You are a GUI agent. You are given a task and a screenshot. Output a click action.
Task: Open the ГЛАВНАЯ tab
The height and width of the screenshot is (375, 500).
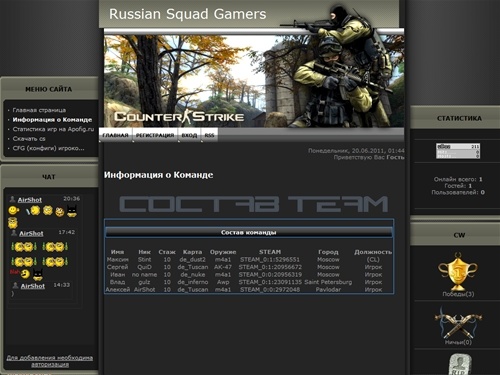point(115,135)
